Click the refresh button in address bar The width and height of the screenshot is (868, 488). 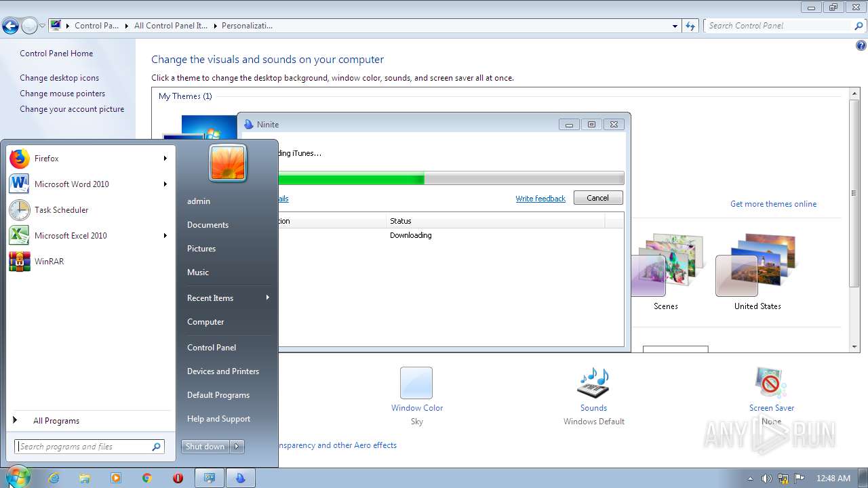pos(690,26)
